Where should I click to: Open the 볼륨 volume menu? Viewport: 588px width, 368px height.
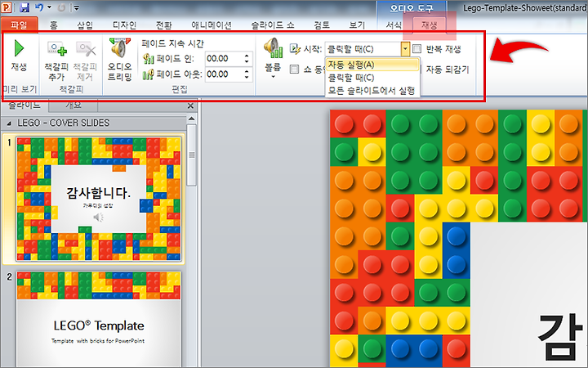[x=273, y=58]
